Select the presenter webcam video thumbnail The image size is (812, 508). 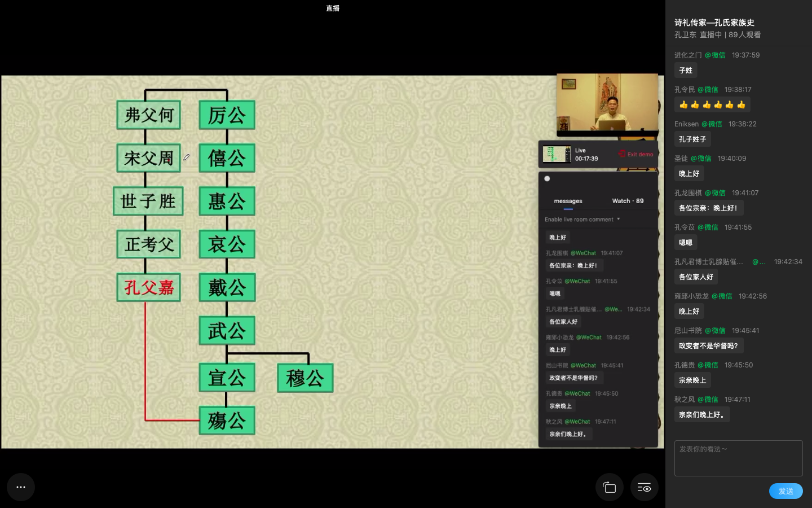point(607,103)
